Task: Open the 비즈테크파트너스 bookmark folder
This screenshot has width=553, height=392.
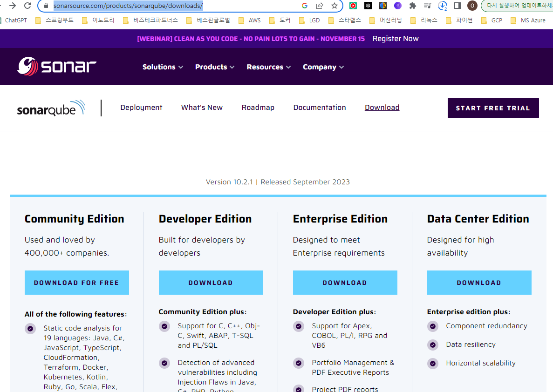Action: coord(150,20)
